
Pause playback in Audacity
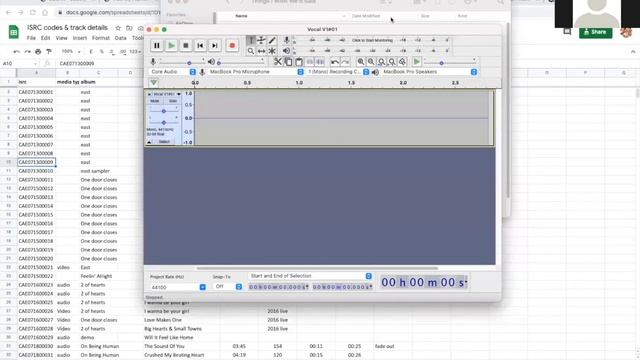click(157, 46)
